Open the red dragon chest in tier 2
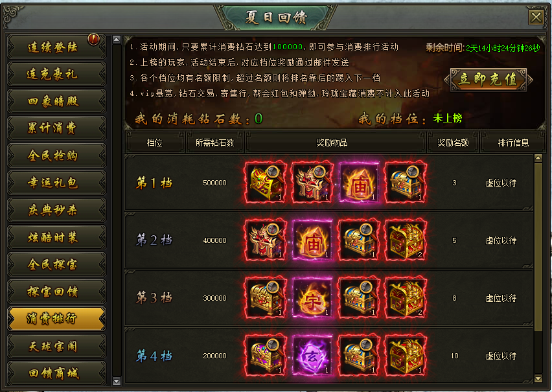The height and width of the screenshot is (392, 552). (x=406, y=240)
